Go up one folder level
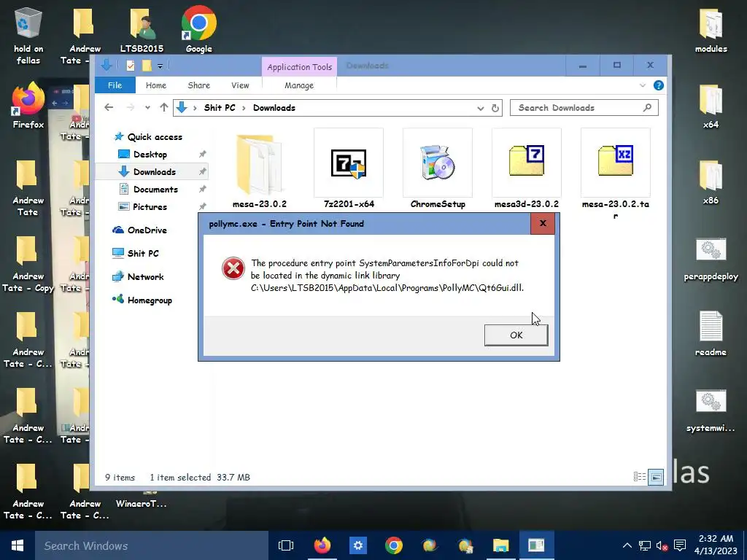Viewport: 747px width, 560px height. point(164,108)
